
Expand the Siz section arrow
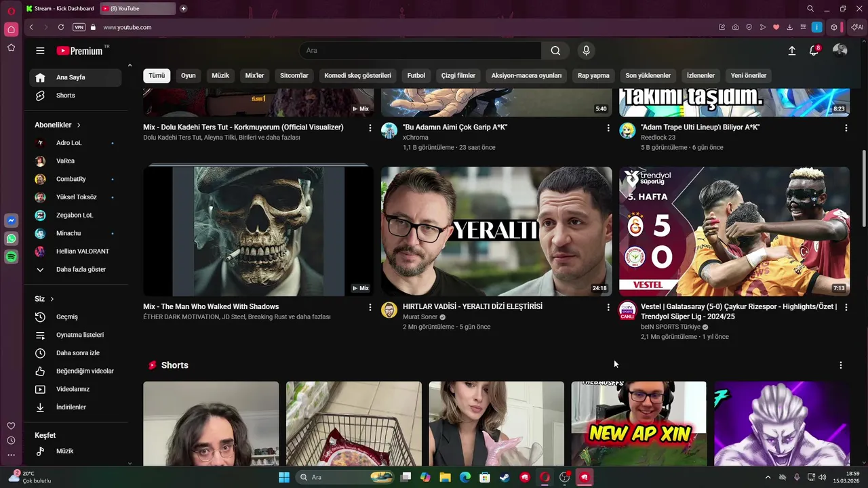[52, 299]
